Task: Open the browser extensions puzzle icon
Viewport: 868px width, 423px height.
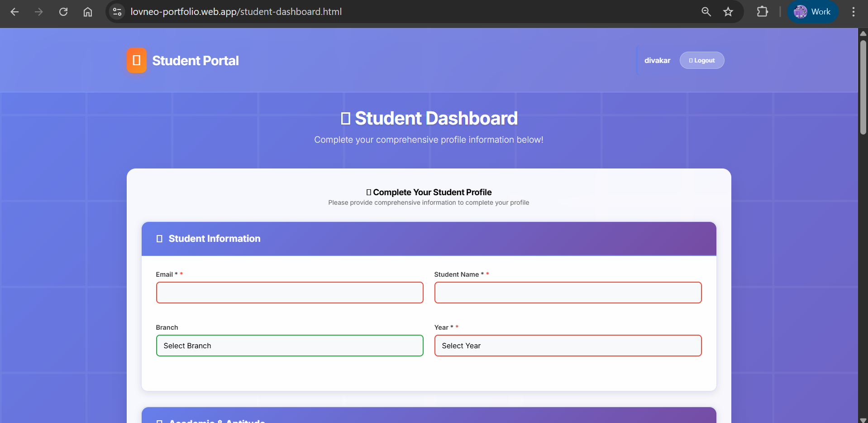Action: [x=762, y=12]
